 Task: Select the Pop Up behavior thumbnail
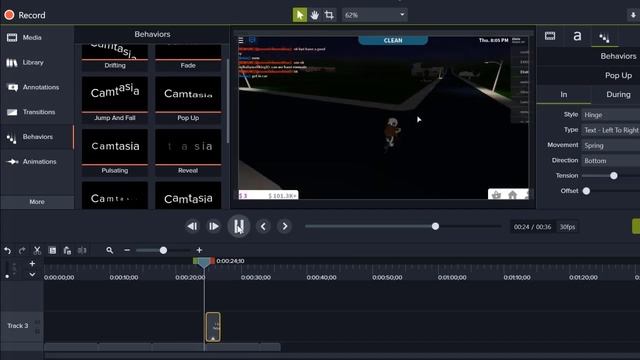click(188, 99)
